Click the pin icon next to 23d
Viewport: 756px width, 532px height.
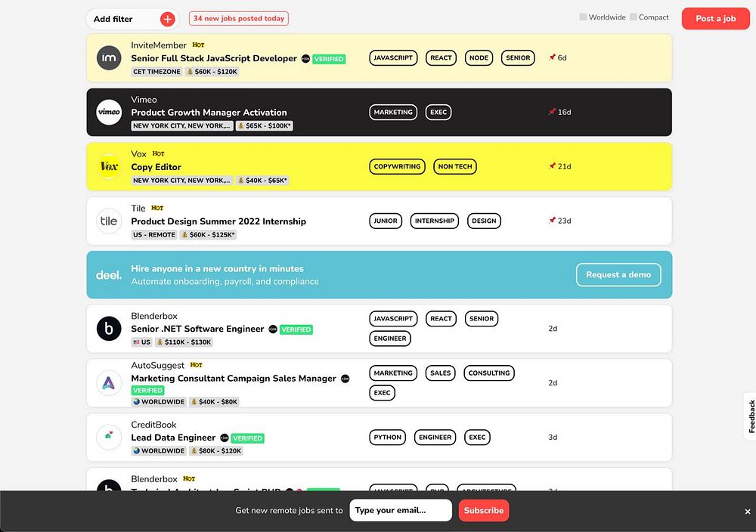(x=552, y=221)
